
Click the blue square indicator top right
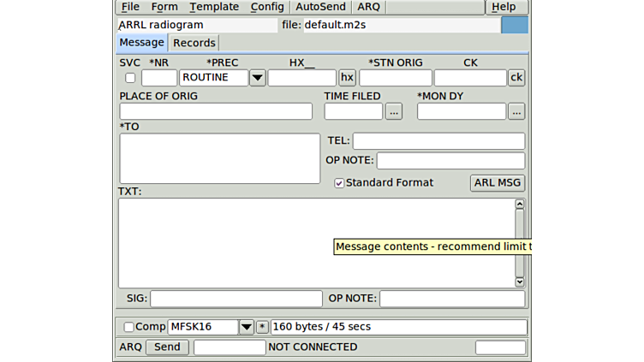[x=514, y=25]
